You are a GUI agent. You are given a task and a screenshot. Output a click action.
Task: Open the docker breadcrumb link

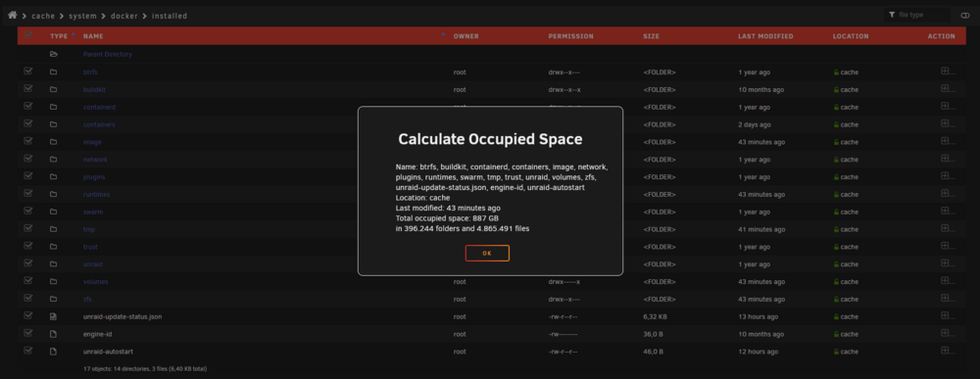[x=124, y=16]
